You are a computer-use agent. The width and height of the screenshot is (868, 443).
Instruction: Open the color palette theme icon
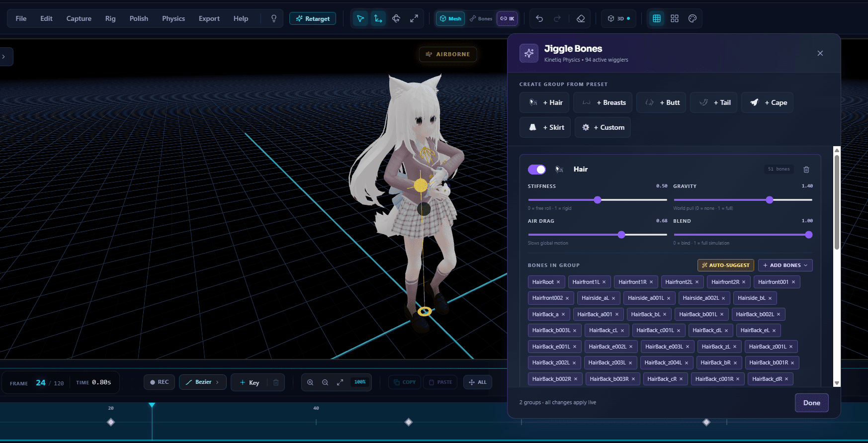click(693, 18)
